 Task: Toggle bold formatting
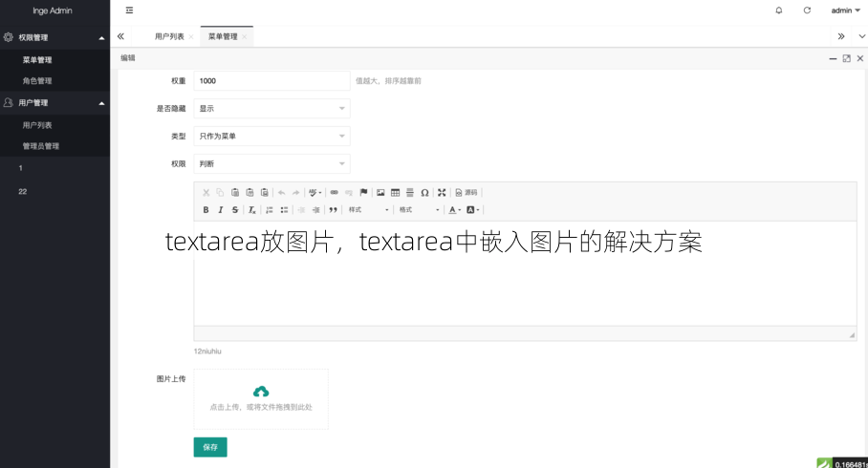click(x=206, y=210)
